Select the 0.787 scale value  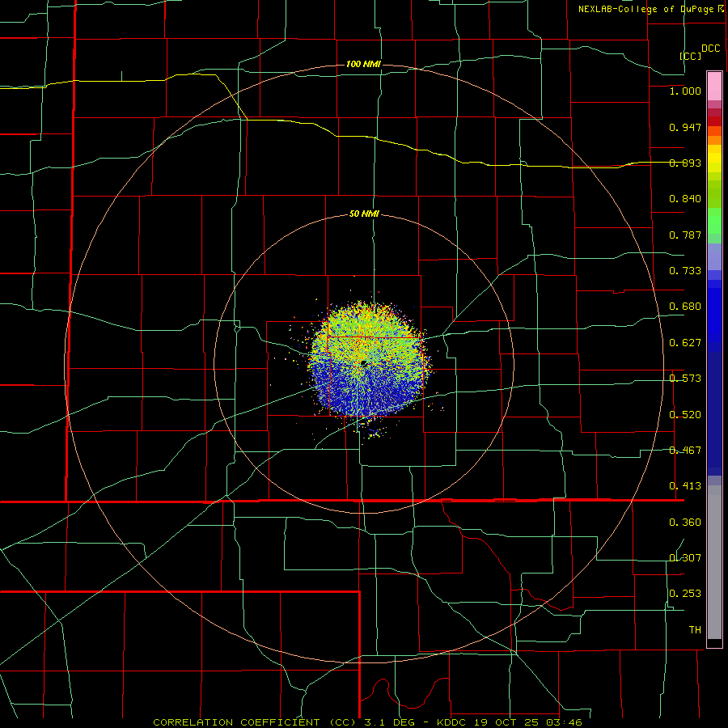(x=685, y=235)
